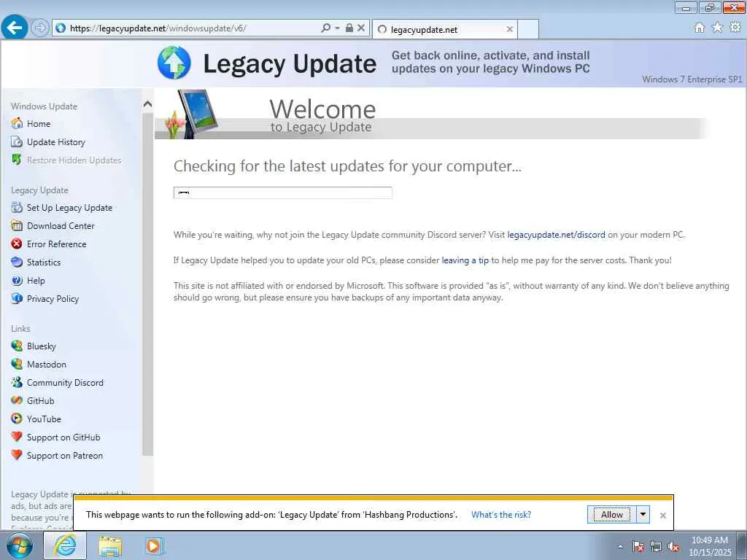The image size is (747, 560).
Task: Click the Help question mark icon
Action: 17,281
